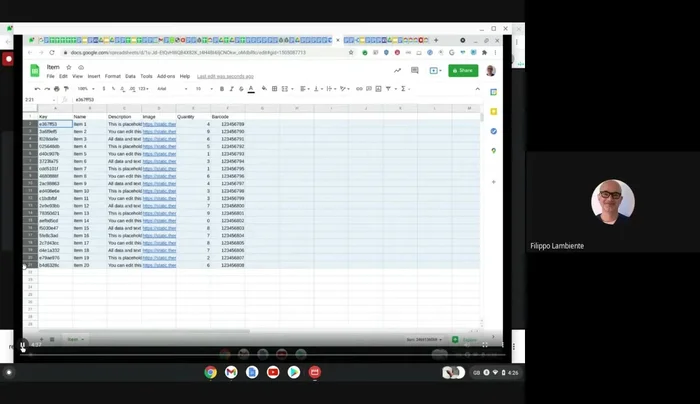Open the Help menu
Image resolution: width=700 pixels, height=404 pixels.
[x=185, y=76]
